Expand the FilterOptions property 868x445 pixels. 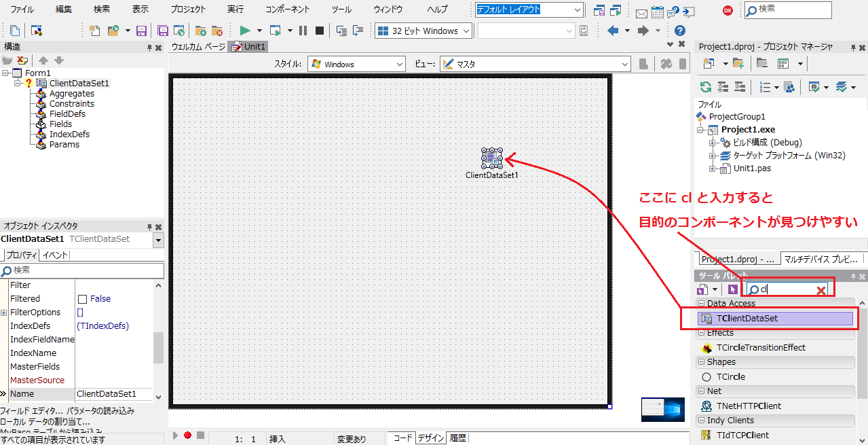(x=3, y=312)
